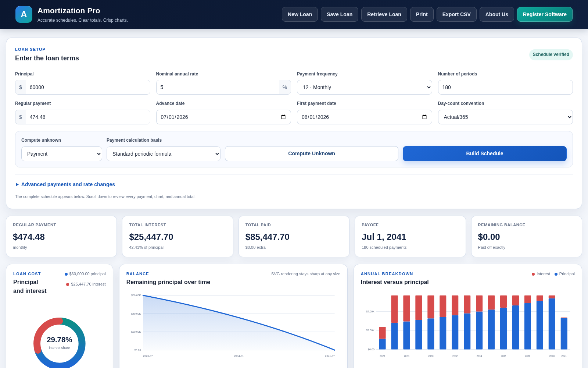The width and height of the screenshot is (588, 368).
Task: Print the loan schedule
Action: pos(422,14)
